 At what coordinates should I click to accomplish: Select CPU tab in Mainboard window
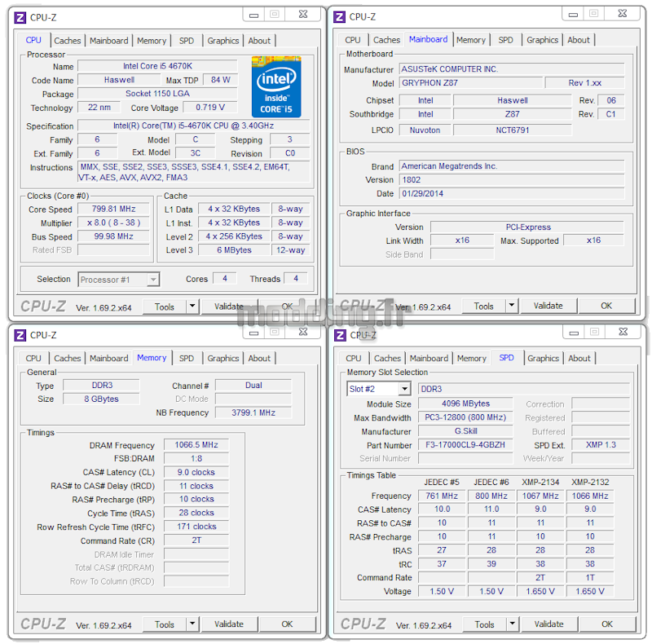pos(353,40)
